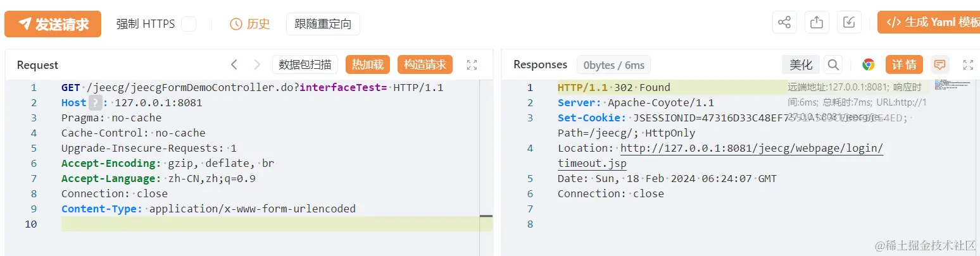Click the 构造请求 construct request button
The height and width of the screenshot is (256, 980).
click(x=425, y=64)
